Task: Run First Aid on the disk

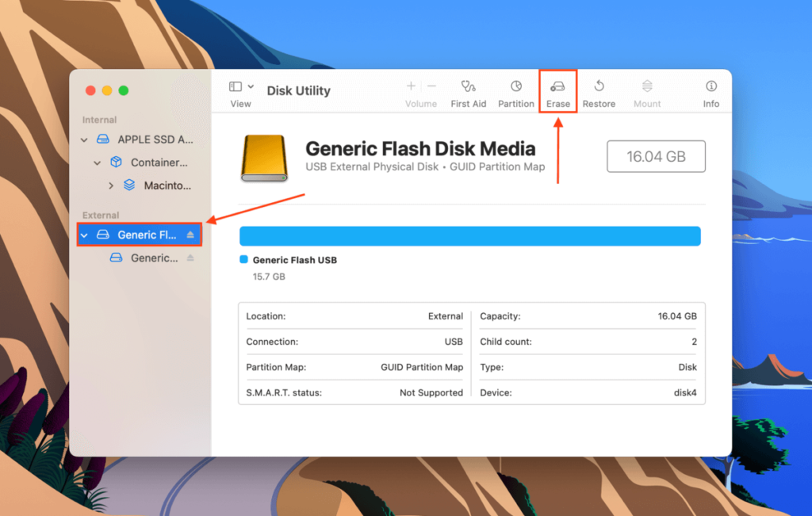Action: click(468, 87)
